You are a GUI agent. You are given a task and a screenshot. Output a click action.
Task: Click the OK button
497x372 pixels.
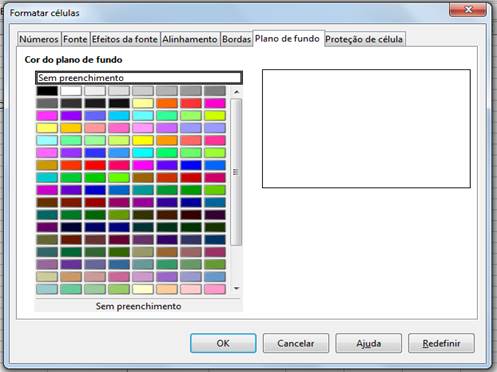pos(223,343)
